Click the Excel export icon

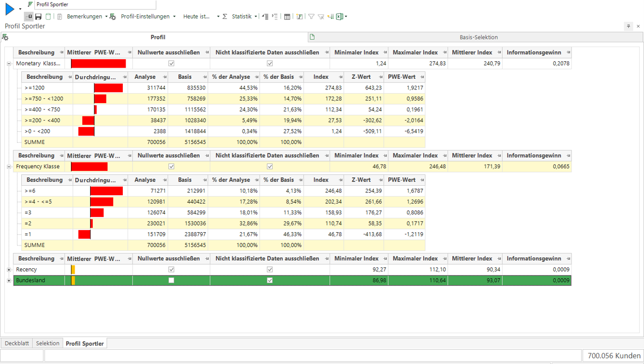340,16
